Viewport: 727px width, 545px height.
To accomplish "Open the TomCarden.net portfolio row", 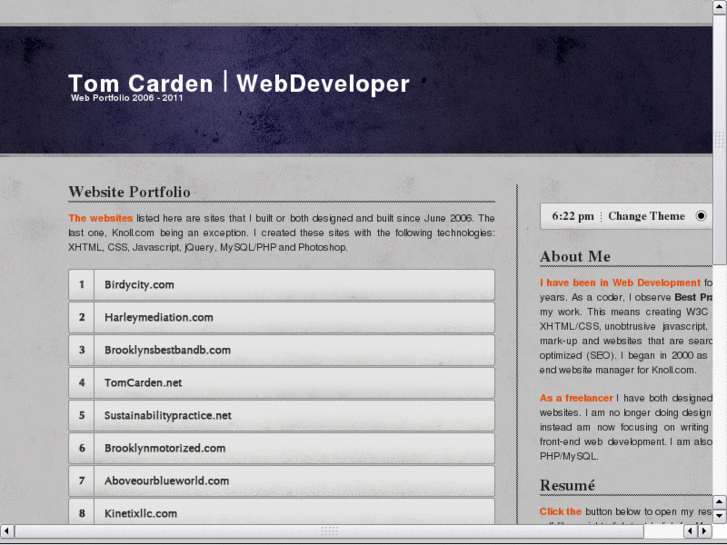I will coord(281,383).
